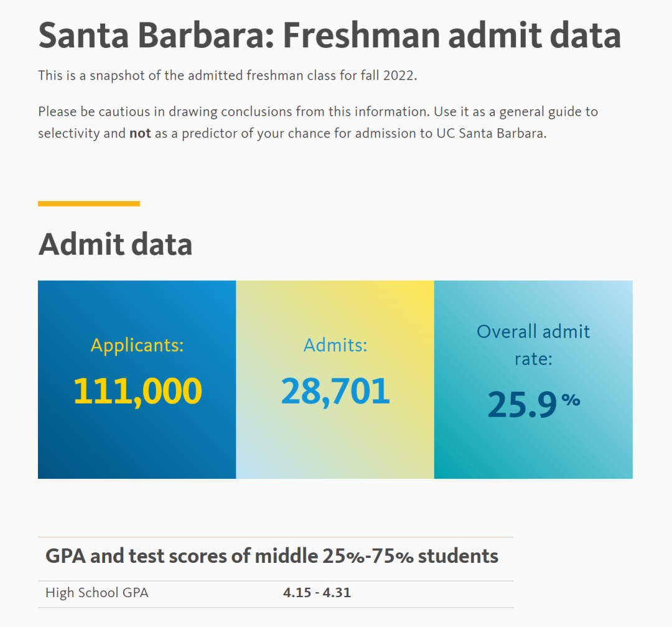Click the bold word "not"
The image size is (672, 627).
(x=140, y=133)
